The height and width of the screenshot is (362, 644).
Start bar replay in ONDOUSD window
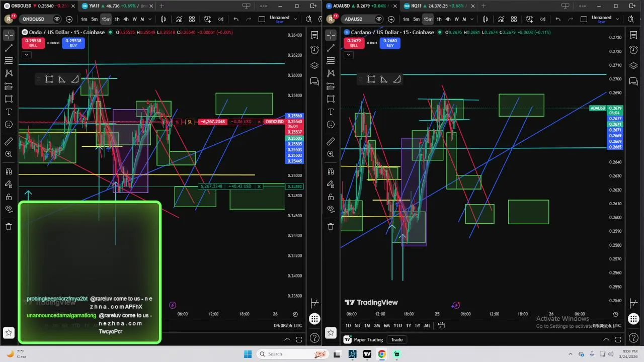220,19
